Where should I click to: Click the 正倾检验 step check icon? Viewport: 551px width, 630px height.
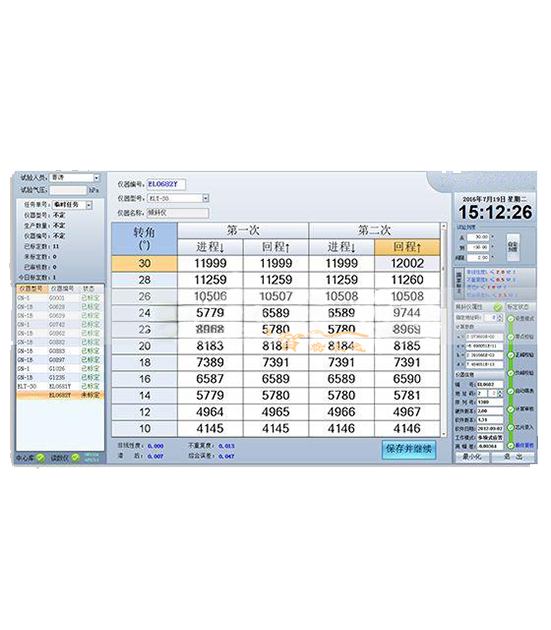(x=511, y=355)
